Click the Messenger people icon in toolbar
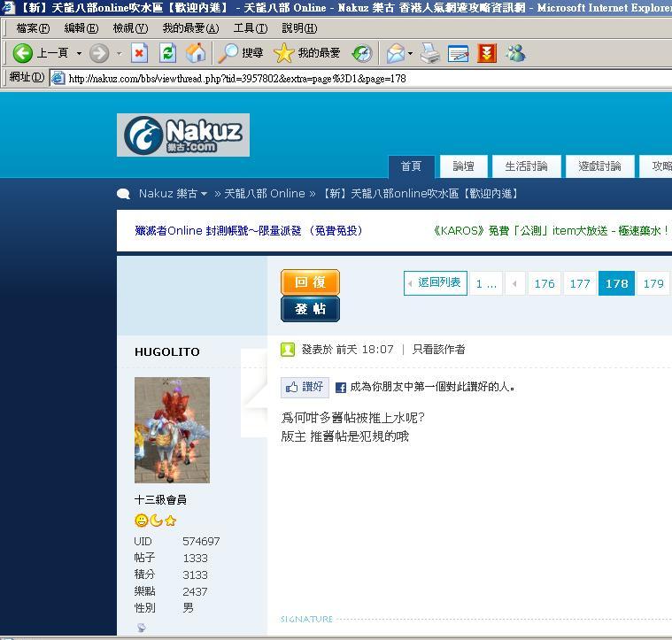 point(515,53)
